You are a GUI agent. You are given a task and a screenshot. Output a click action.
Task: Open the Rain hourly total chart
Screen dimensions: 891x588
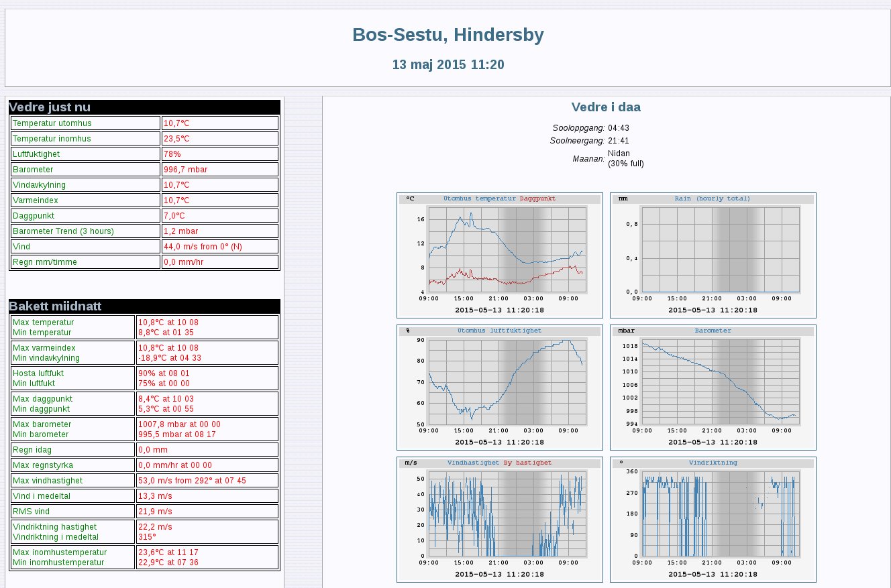(713, 255)
